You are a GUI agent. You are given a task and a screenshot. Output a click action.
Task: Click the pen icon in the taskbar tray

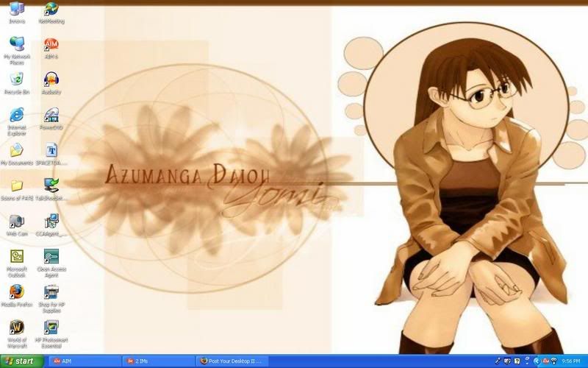tap(498, 361)
